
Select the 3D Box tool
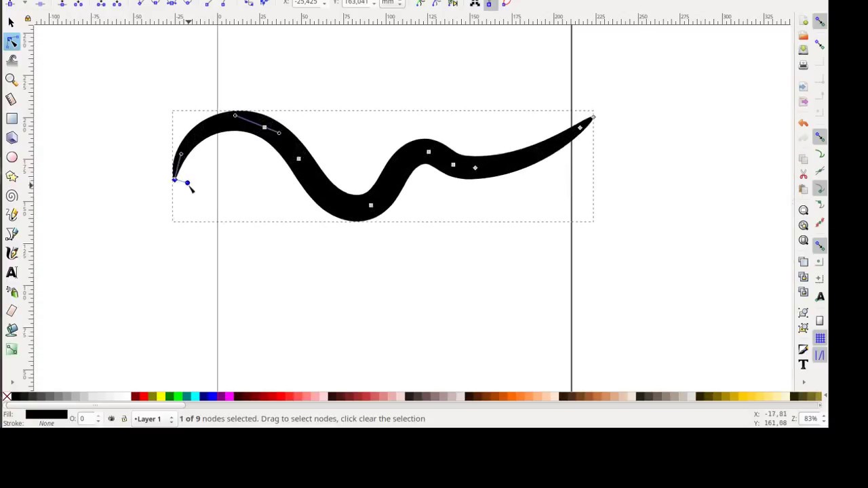coord(12,138)
